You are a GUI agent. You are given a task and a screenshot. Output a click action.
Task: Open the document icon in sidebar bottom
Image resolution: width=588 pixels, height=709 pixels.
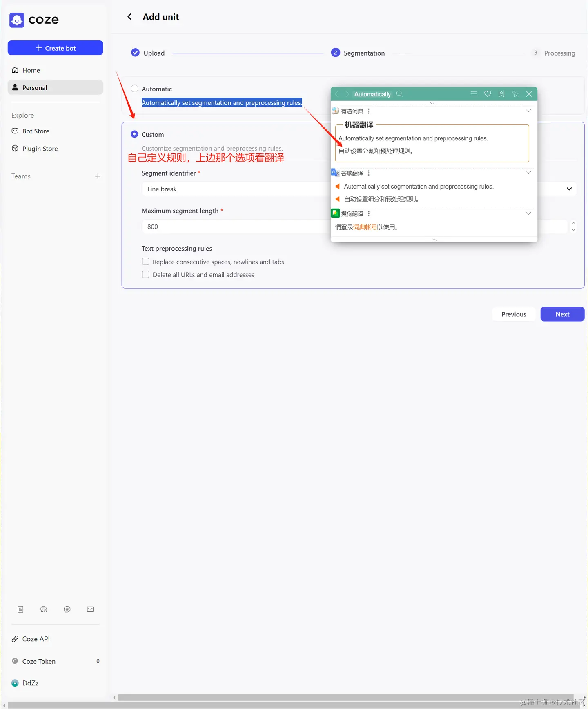point(20,609)
